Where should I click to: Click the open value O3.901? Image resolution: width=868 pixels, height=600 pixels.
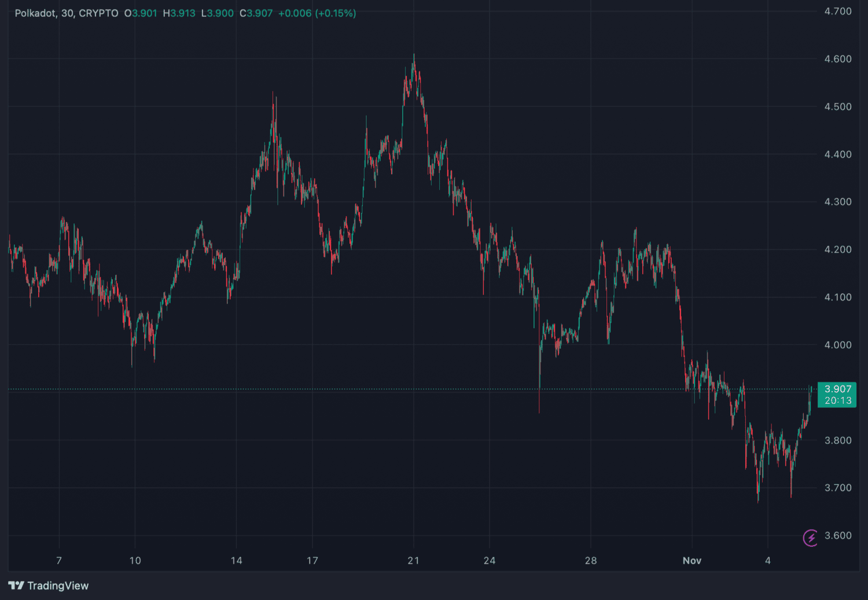(141, 13)
